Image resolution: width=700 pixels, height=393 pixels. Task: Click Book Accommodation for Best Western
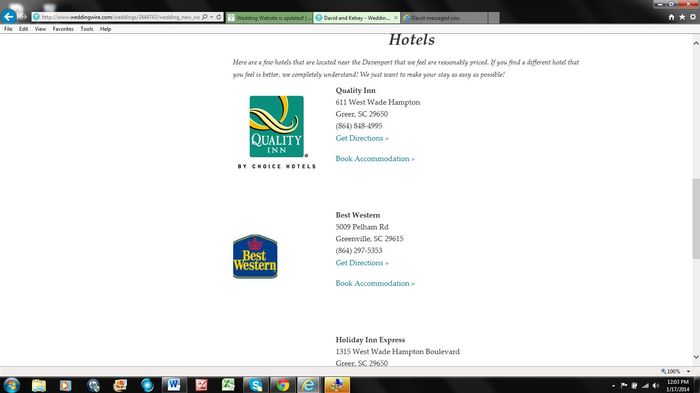[x=375, y=284]
